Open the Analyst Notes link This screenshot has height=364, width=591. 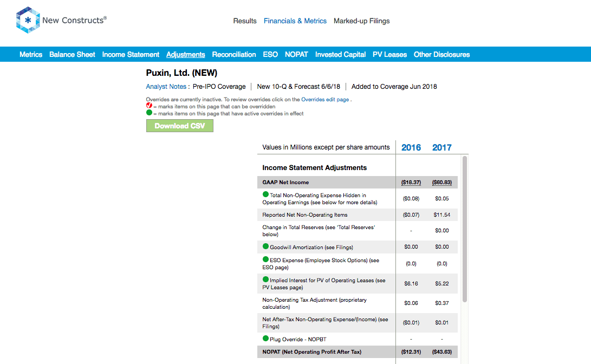(166, 87)
